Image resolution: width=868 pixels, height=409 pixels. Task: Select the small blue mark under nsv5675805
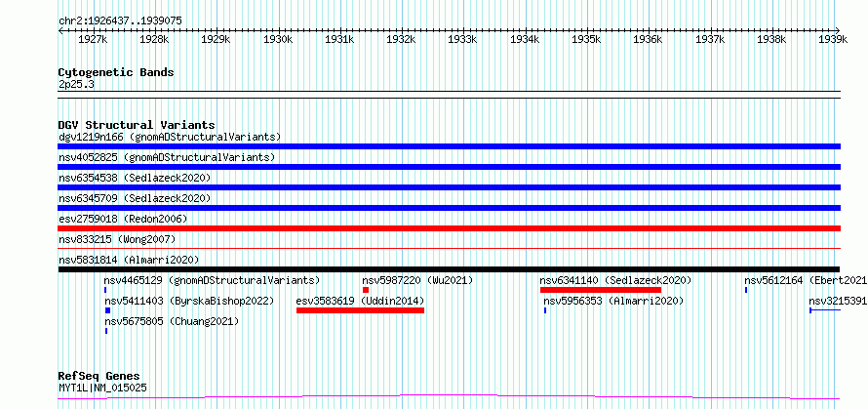(105, 331)
